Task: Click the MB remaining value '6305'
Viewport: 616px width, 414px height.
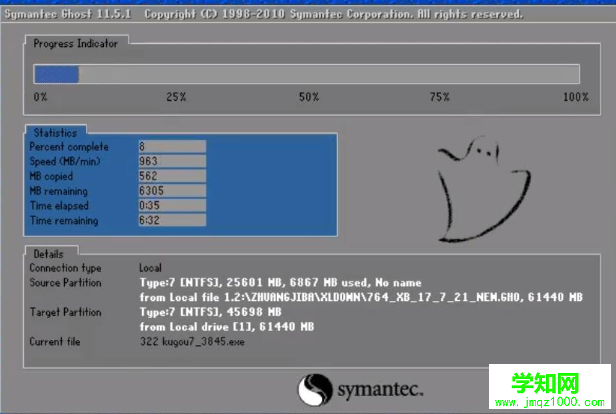Action: coord(172,191)
